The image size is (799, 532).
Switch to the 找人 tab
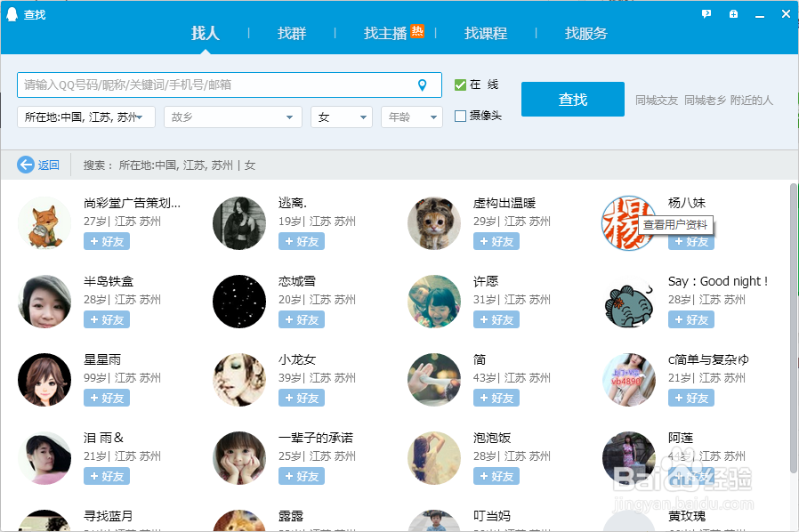coord(206,33)
